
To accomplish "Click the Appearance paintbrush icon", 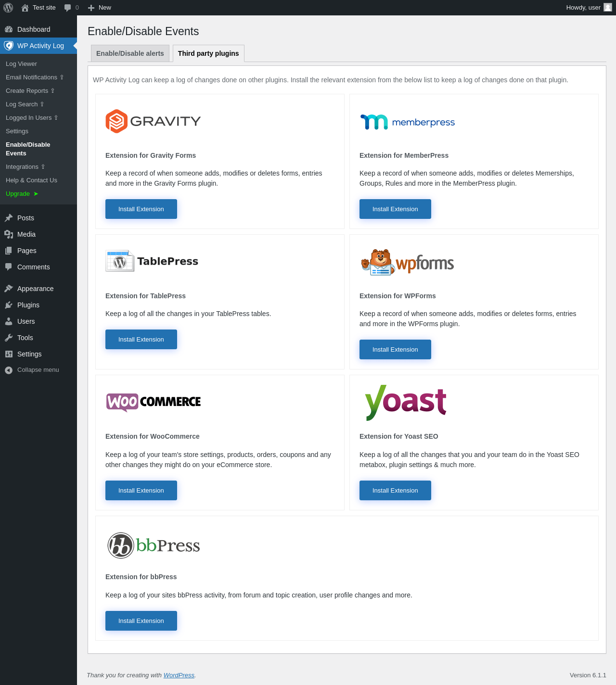I will [9, 289].
